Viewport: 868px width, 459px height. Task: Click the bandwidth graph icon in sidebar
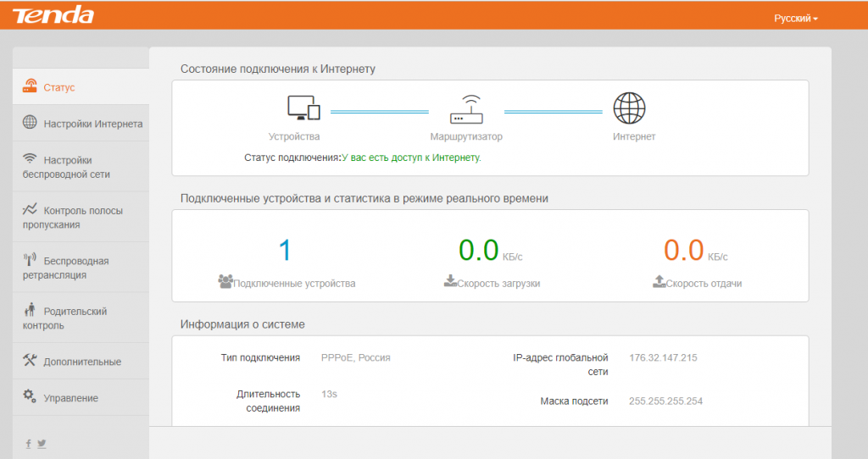(x=30, y=209)
